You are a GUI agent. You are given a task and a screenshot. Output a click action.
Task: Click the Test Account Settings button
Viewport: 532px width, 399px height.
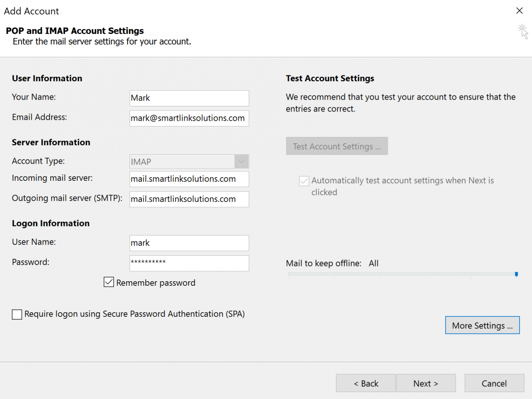[x=337, y=146]
